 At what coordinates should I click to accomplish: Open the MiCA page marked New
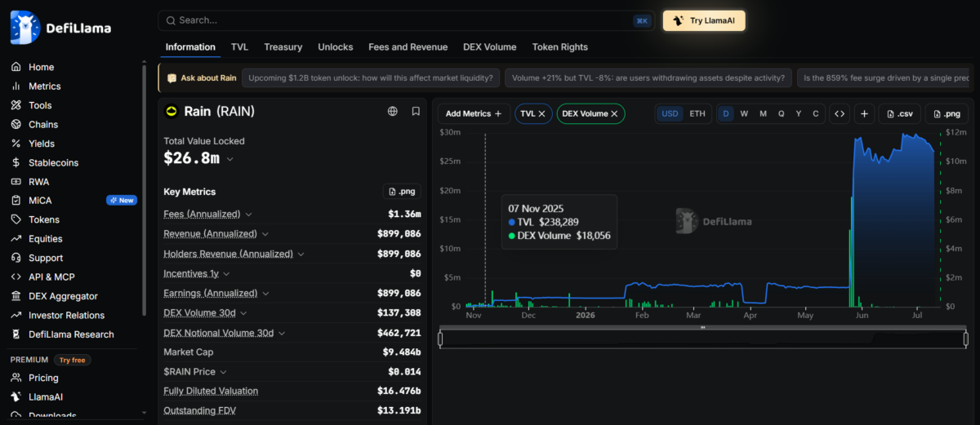tap(73, 201)
